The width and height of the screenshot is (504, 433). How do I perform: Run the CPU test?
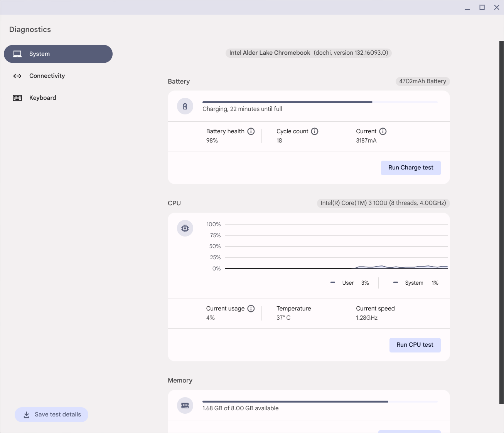click(x=415, y=345)
